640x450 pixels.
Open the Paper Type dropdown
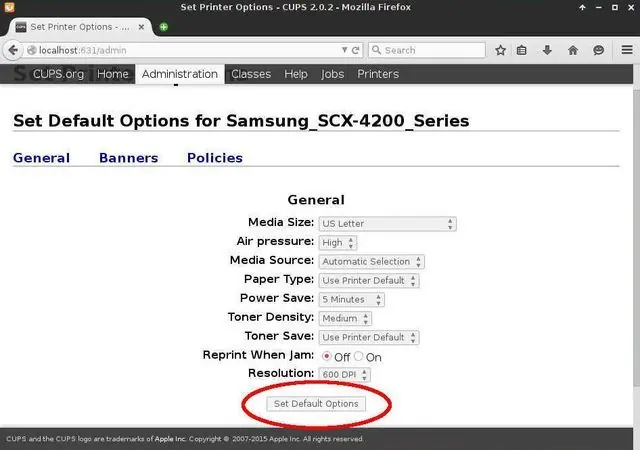coord(369,281)
